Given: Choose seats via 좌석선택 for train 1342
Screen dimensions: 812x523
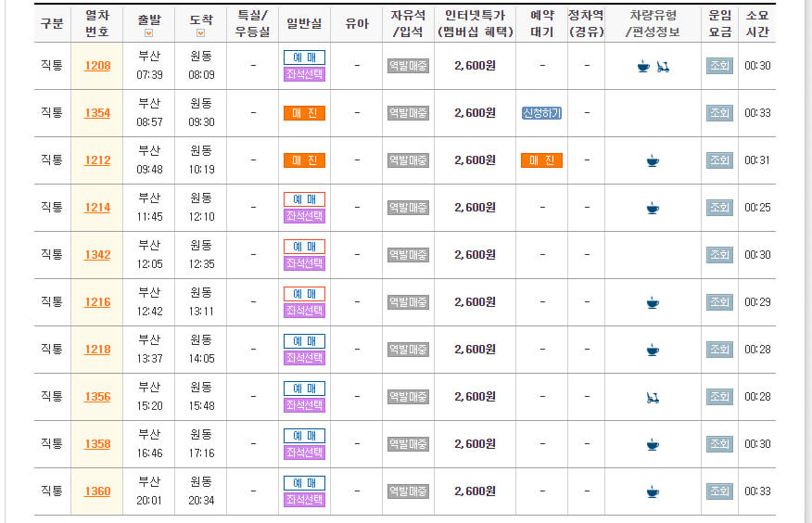Looking at the screenshot, I should pyautogui.click(x=304, y=263).
